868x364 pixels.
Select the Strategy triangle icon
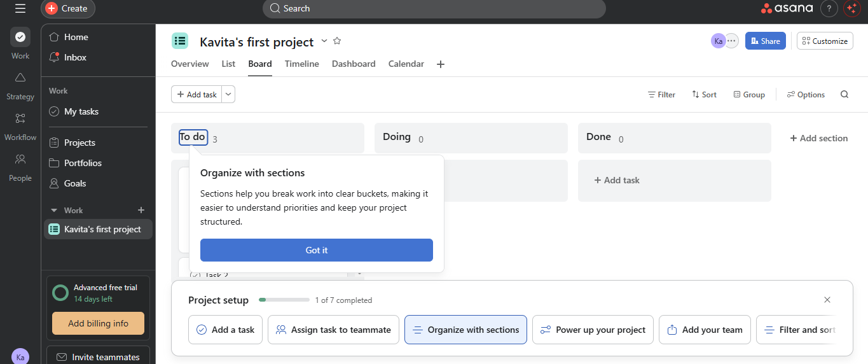tap(20, 78)
